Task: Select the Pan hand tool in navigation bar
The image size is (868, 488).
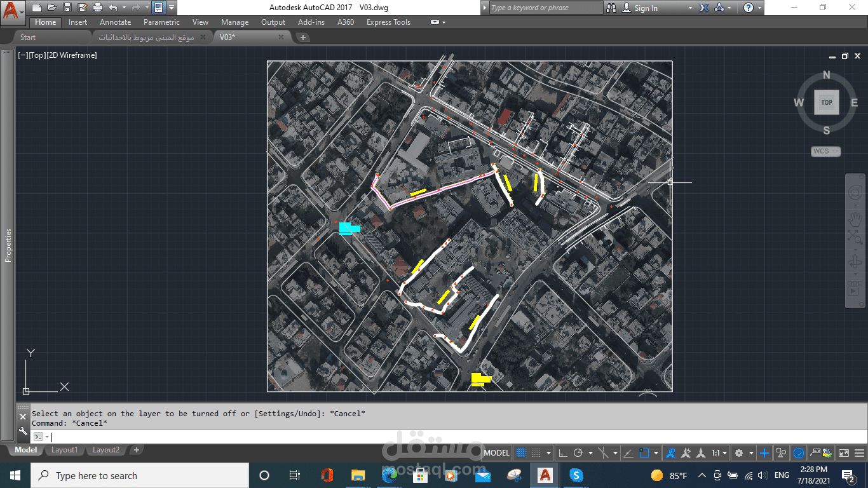Action: [x=856, y=219]
